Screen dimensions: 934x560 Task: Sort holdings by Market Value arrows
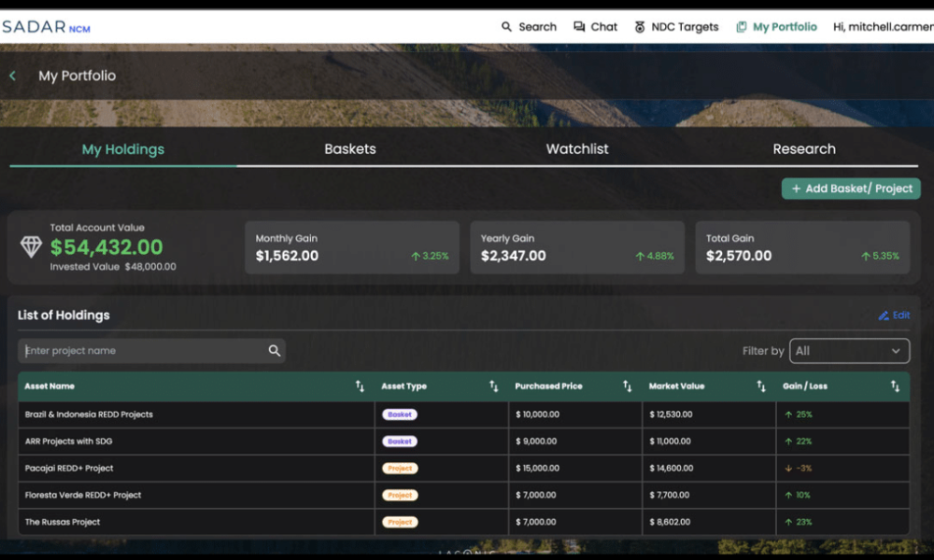(761, 386)
